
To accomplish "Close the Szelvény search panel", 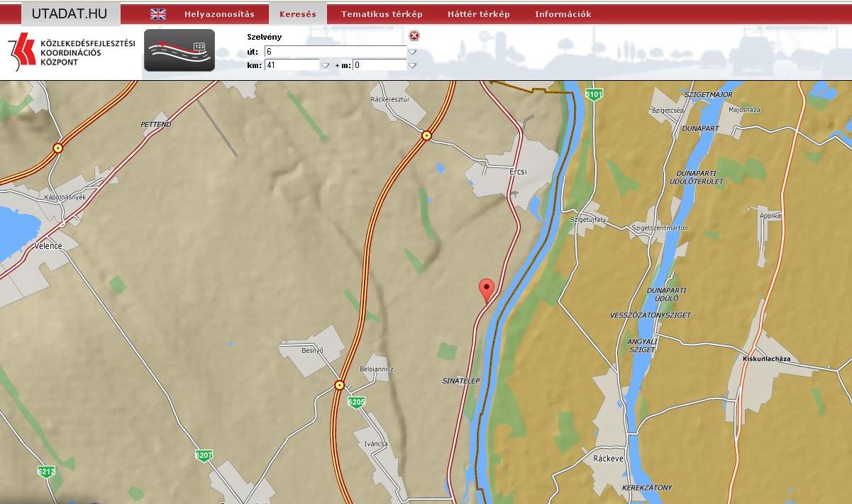I will 414,36.
